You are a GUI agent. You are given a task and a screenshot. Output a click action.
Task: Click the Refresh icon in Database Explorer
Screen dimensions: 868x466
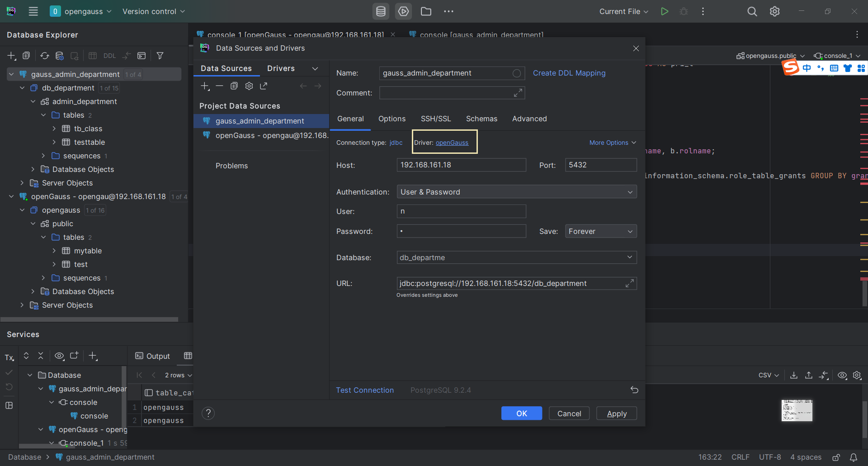[44, 56]
